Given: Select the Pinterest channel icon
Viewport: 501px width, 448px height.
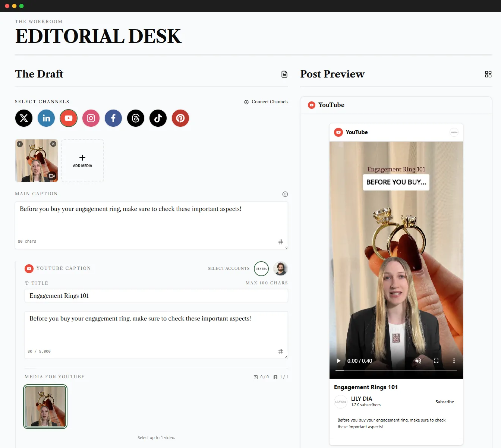Looking at the screenshot, I should point(180,118).
